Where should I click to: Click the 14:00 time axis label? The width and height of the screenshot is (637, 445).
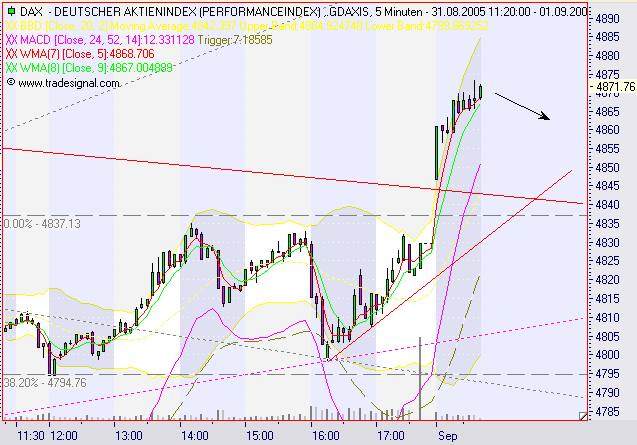tap(195, 436)
